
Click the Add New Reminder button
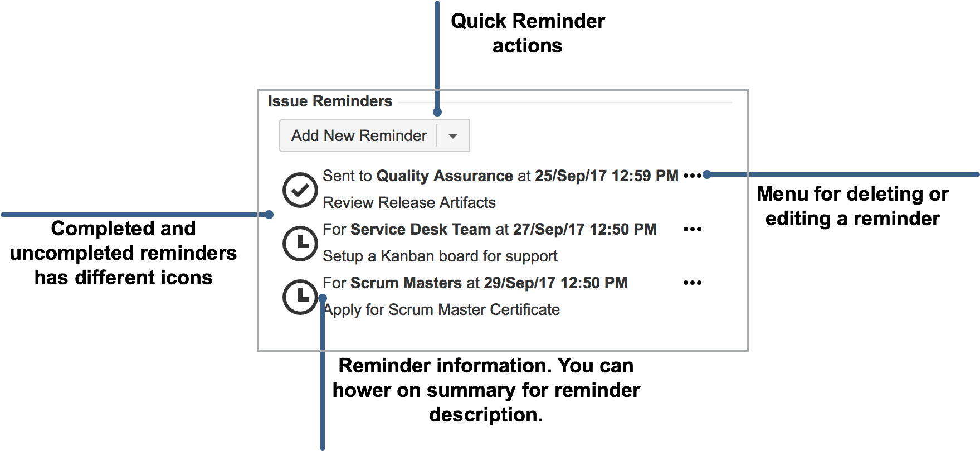pyautogui.click(x=358, y=135)
